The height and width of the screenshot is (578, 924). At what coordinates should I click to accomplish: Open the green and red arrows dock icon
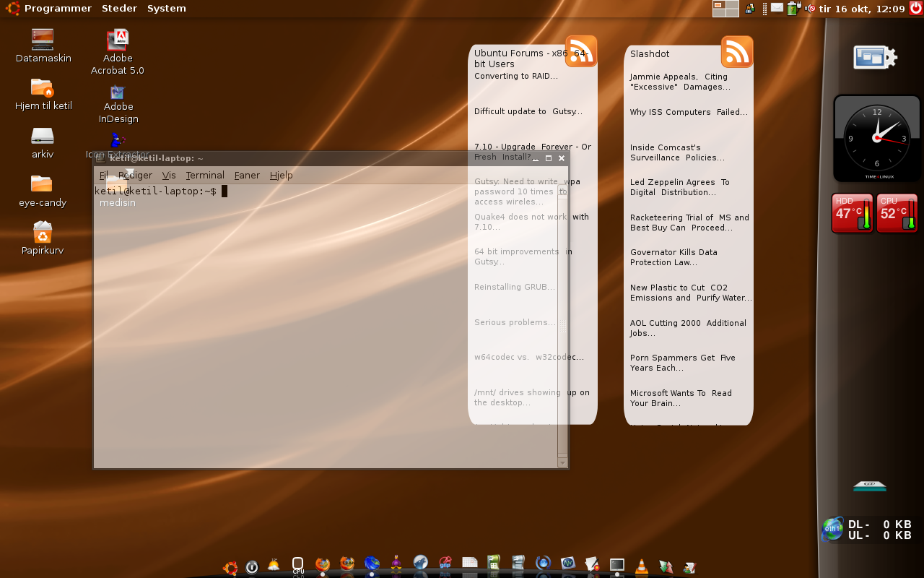coord(666,568)
